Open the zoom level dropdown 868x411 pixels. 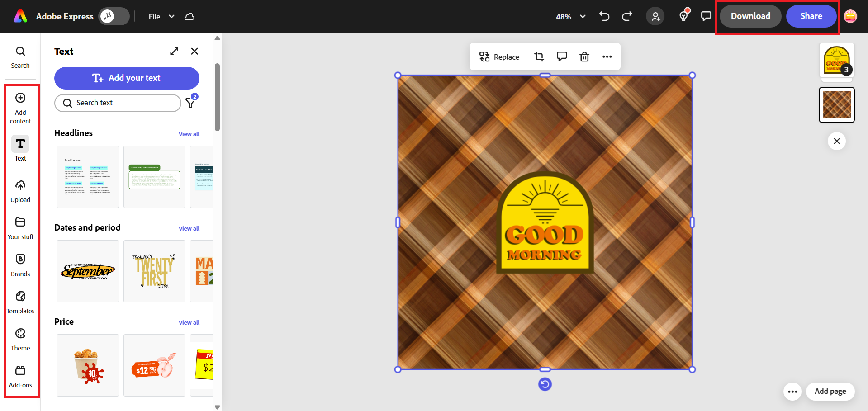(571, 16)
